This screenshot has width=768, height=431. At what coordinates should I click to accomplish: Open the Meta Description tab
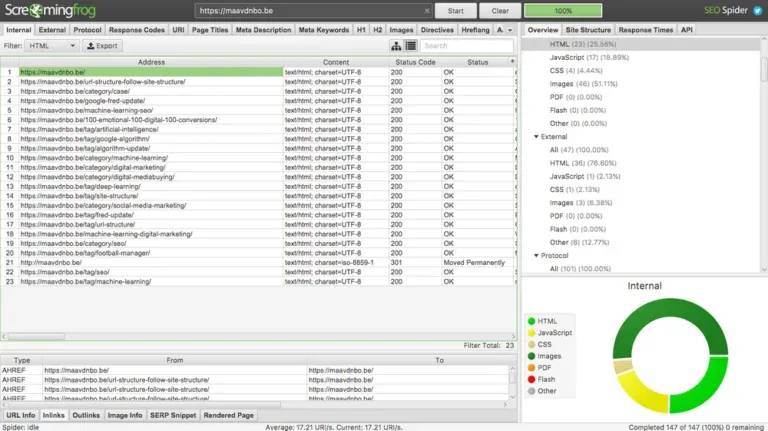[264, 30]
